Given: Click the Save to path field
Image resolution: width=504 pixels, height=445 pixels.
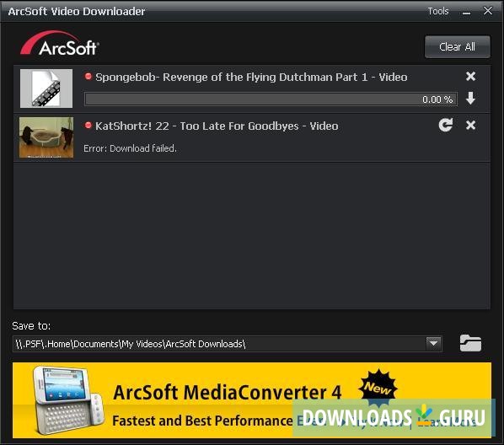Looking at the screenshot, I should tap(228, 344).
